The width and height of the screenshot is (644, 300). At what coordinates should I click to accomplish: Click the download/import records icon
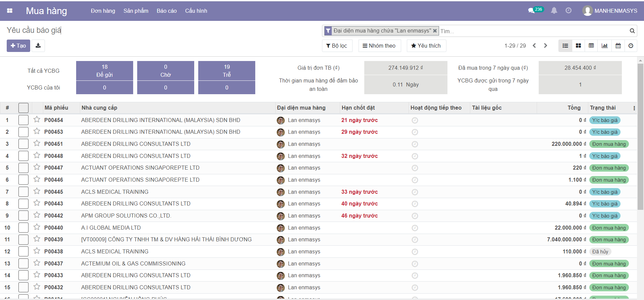(x=38, y=46)
